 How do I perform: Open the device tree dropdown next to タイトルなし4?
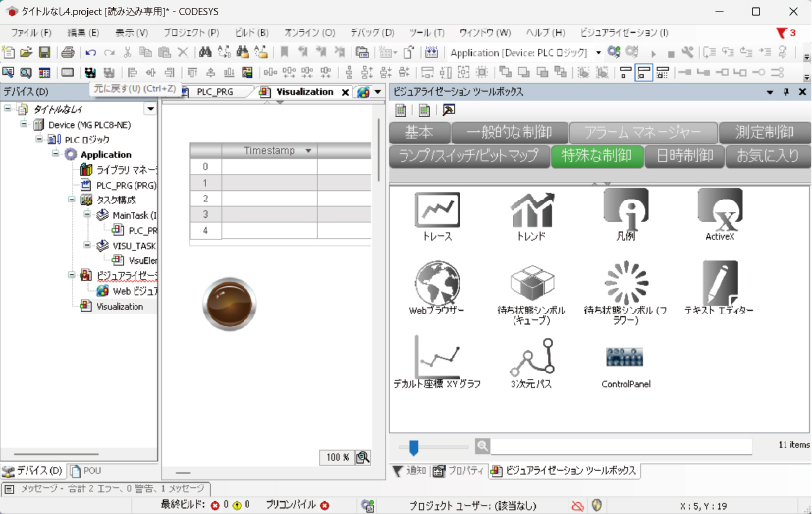(150, 109)
